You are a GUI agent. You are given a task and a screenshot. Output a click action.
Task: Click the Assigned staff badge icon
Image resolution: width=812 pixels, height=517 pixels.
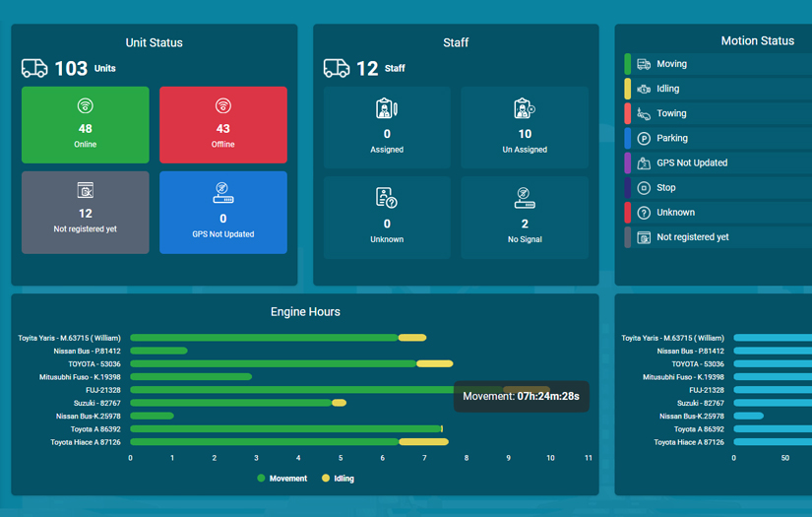click(387, 108)
